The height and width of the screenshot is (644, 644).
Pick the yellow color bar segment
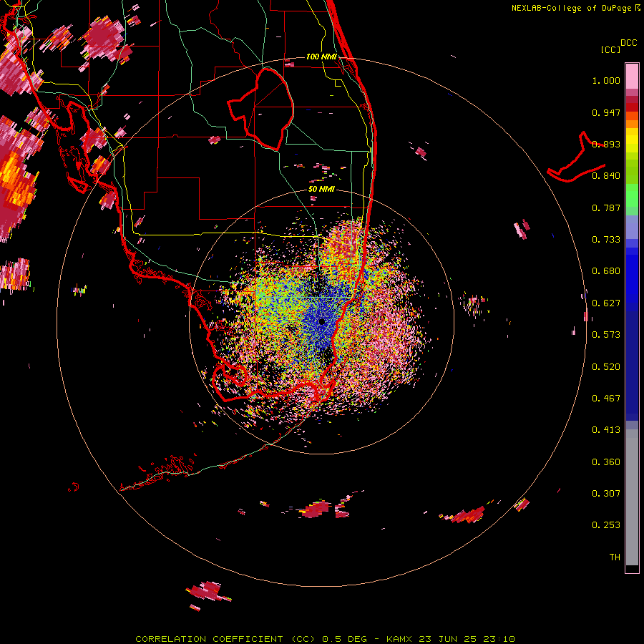click(x=632, y=142)
